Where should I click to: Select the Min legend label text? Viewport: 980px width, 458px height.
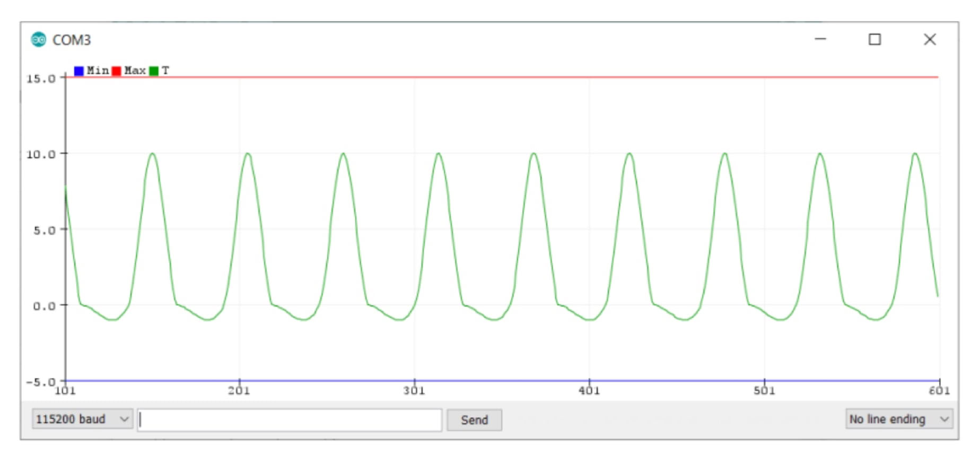[x=98, y=71]
